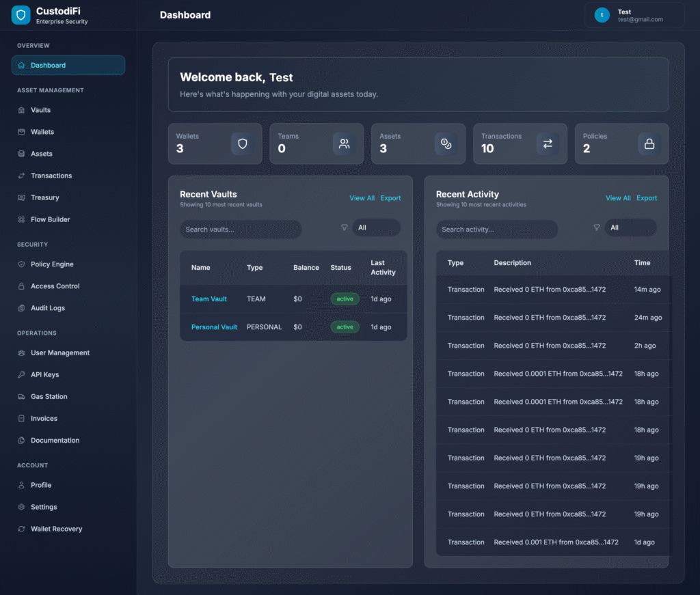
Task: Click the coins icon on Assets card
Action: click(x=446, y=143)
